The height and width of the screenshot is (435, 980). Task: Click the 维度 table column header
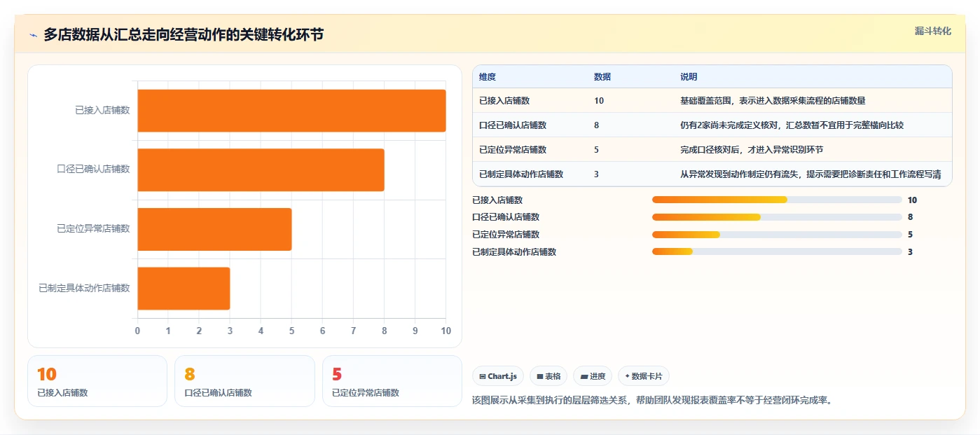point(488,76)
